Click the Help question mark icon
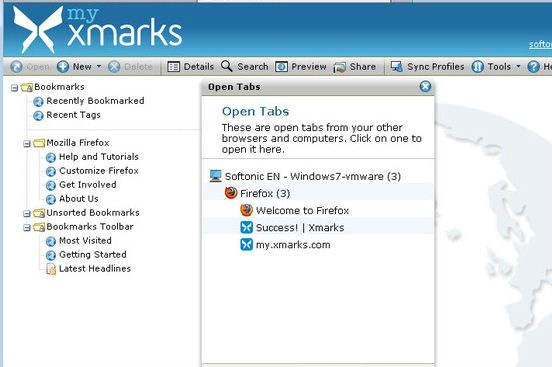Screen dimensions: 552x367 (x=534, y=67)
